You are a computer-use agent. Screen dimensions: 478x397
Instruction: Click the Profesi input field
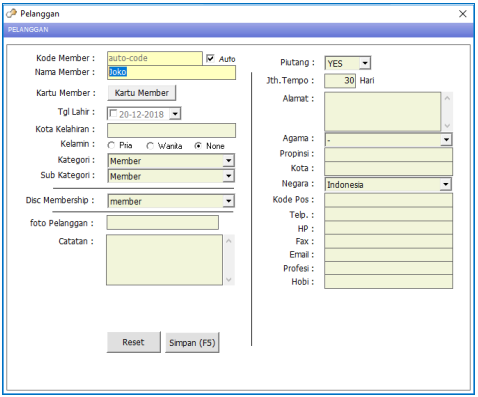[x=389, y=268]
